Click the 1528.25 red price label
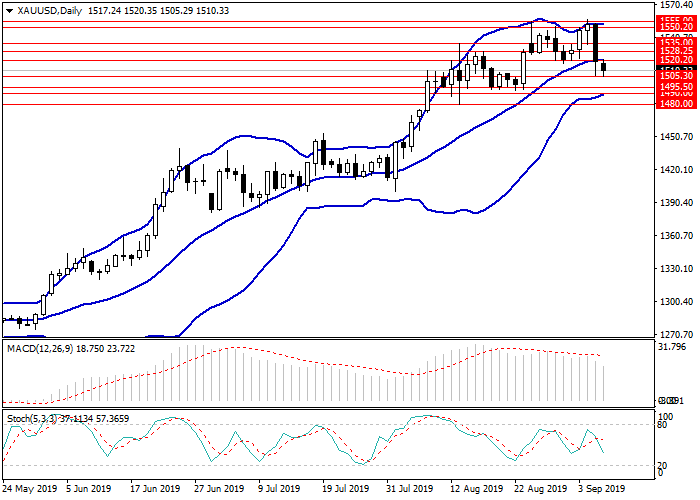The width and height of the screenshot is (700, 500). click(675, 50)
